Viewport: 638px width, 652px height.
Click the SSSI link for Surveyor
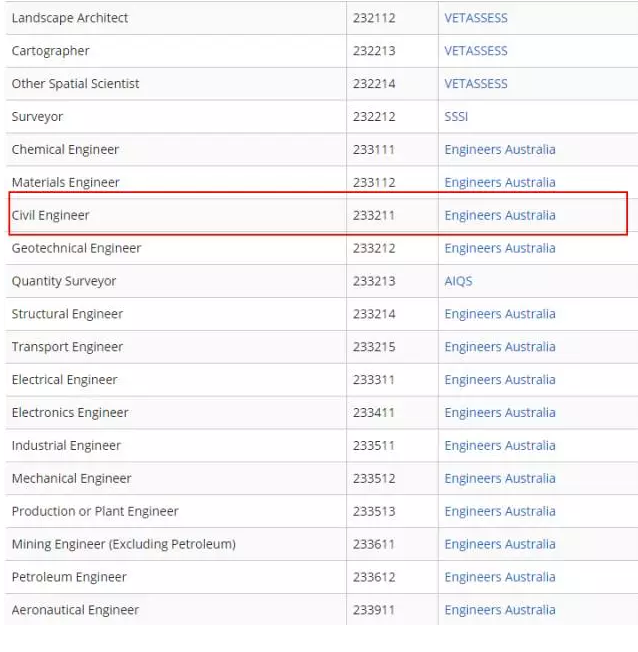(x=456, y=117)
